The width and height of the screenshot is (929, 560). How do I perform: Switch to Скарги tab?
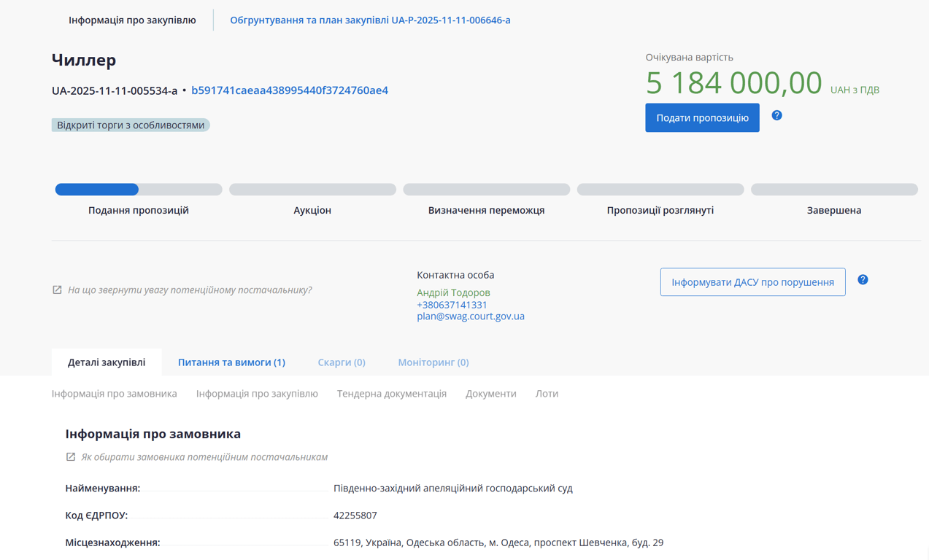coord(342,362)
